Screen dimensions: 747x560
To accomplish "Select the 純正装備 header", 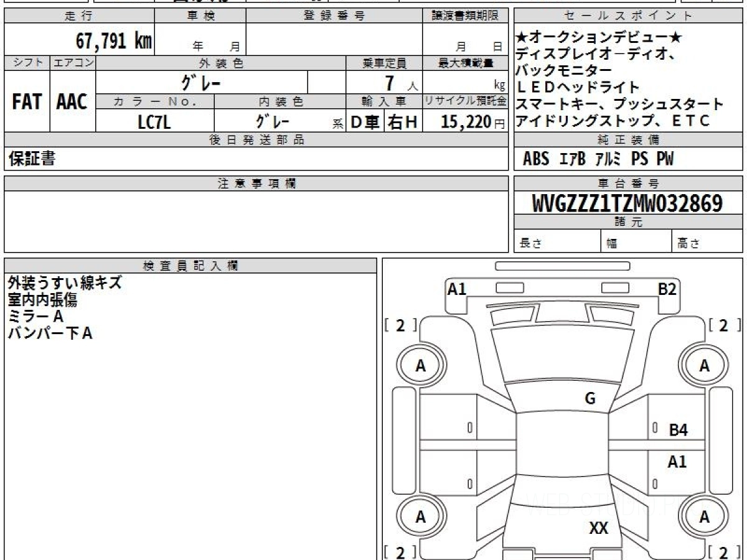I will click(x=629, y=140).
